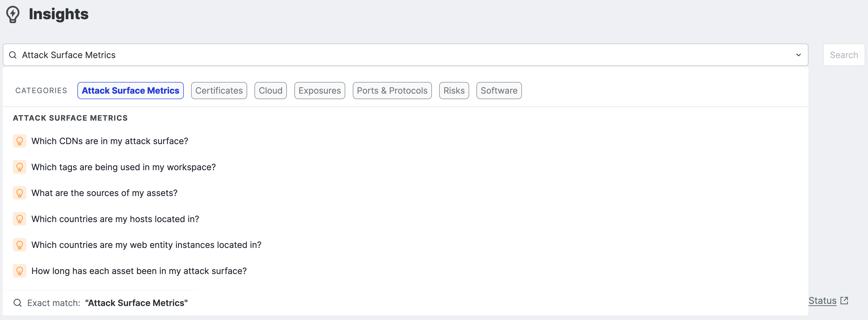This screenshot has height=320, width=868.
Task: Click lightbulb icon beside web entity question
Action: pyautogui.click(x=19, y=245)
